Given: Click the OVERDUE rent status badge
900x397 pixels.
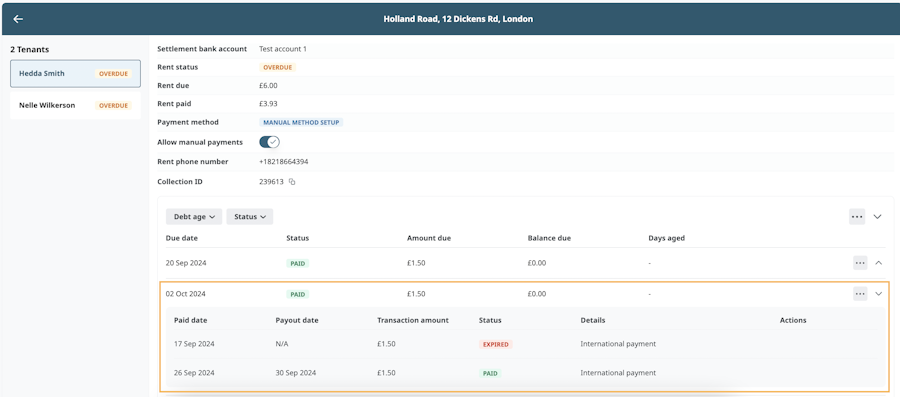Looking at the screenshot, I should 278,67.
